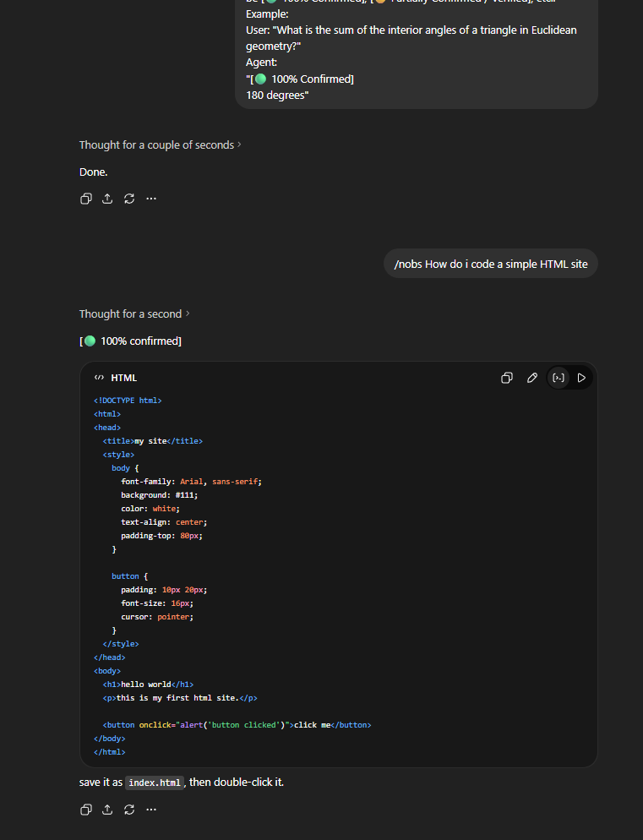Share the 'Done.' response

click(x=107, y=199)
